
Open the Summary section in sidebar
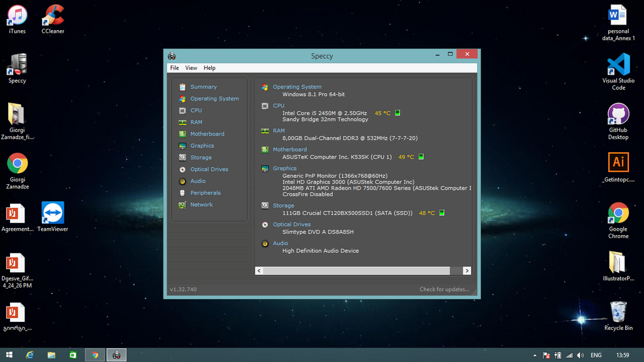[x=203, y=87]
